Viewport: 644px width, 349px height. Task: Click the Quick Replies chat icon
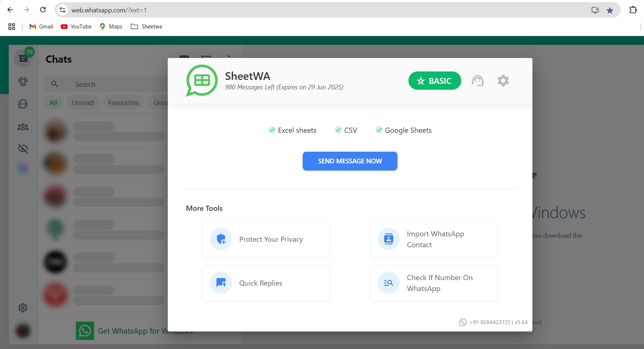coord(221,283)
